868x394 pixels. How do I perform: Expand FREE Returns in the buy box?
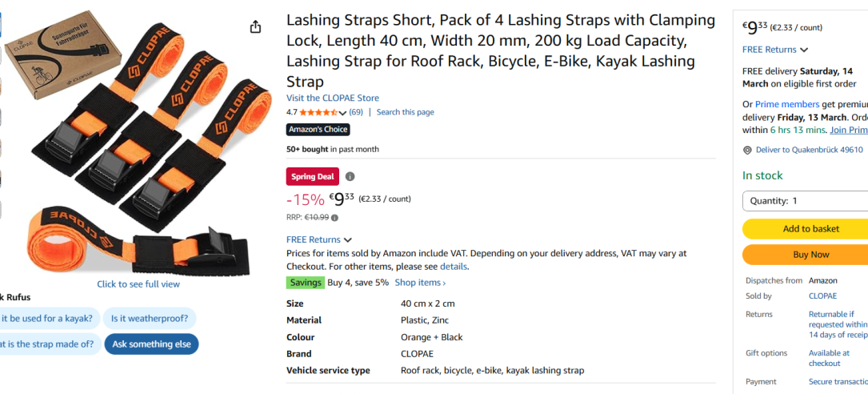pos(775,50)
